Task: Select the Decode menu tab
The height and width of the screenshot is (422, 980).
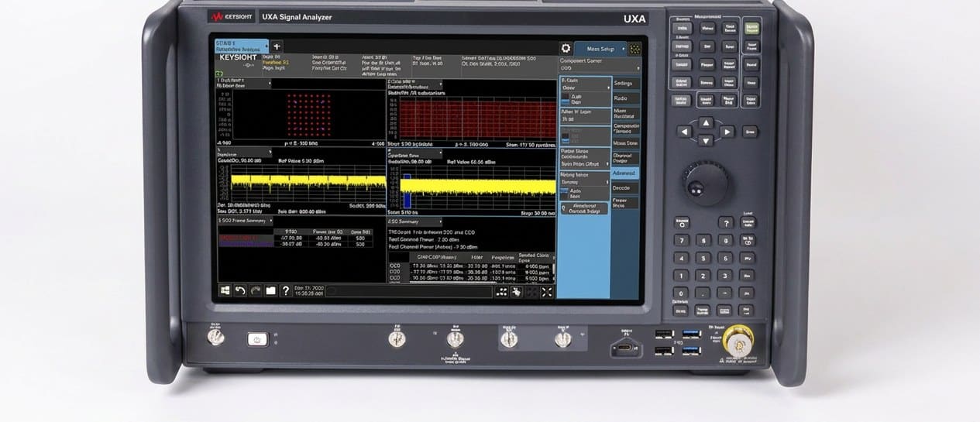Action: (x=626, y=188)
